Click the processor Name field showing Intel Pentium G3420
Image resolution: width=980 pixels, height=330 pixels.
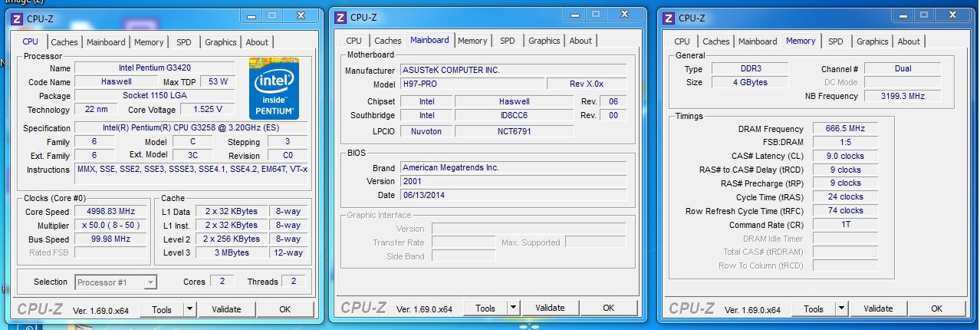click(x=154, y=68)
